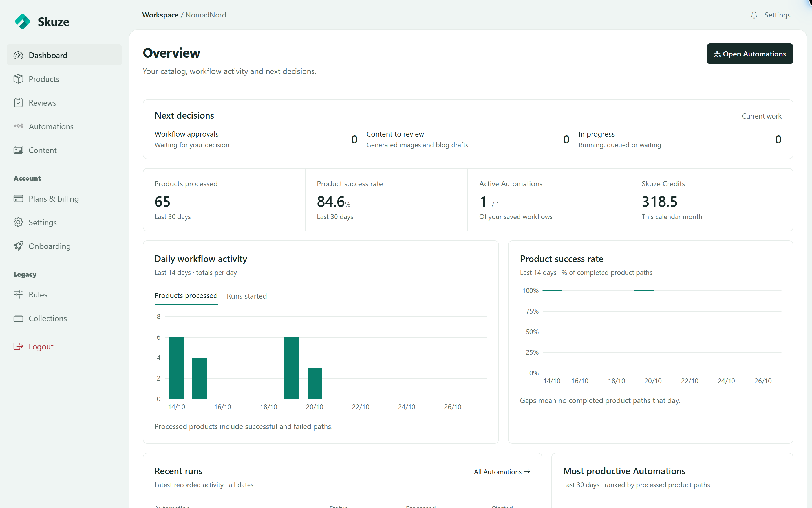This screenshot has width=812, height=508.
Task: Click the Skuze logo icon
Action: [23, 21]
